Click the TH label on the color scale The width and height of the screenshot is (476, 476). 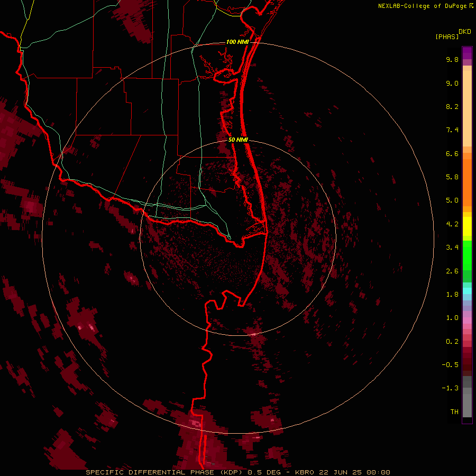[x=454, y=412]
